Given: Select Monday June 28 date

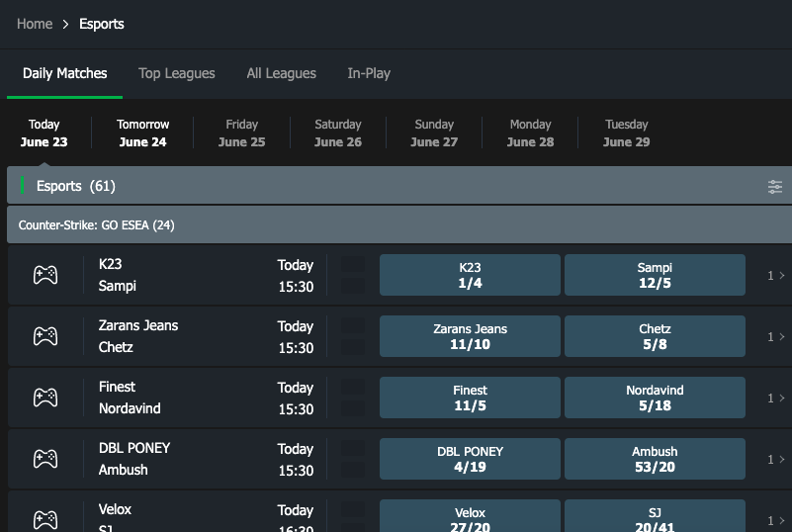Looking at the screenshot, I should [530, 133].
